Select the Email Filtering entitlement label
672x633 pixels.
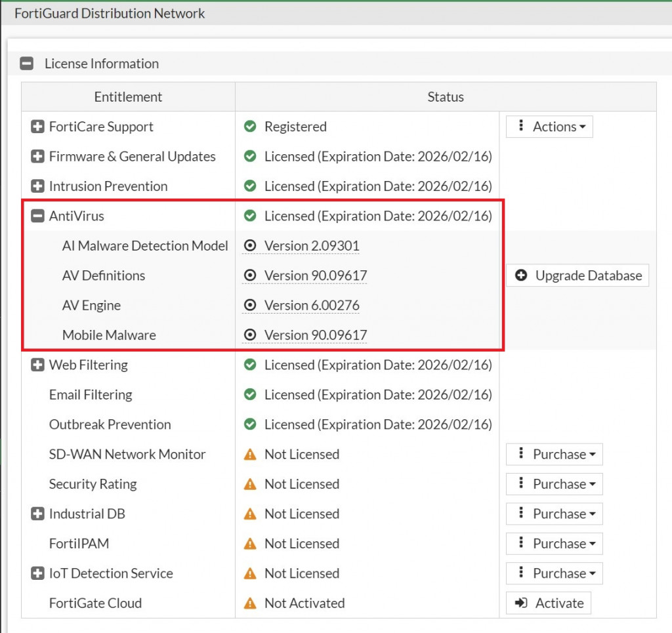pos(91,394)
